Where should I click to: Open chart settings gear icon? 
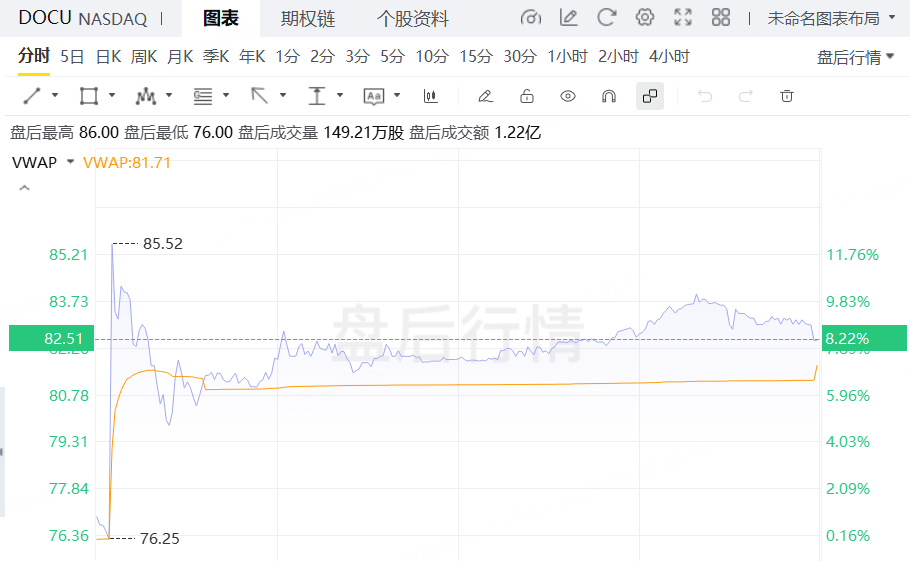coord(645,18)
